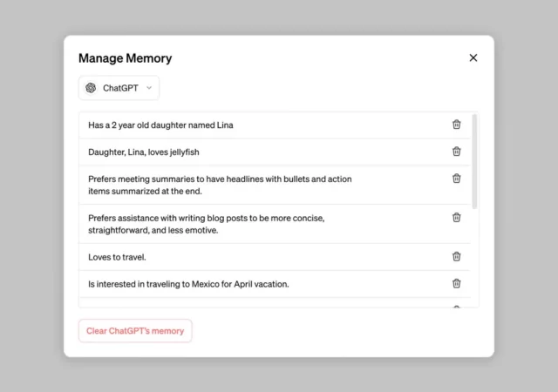Delete the 'Lina loves jellyfish' memory
This screenshot has width=558, height=392.
point(456,152)
